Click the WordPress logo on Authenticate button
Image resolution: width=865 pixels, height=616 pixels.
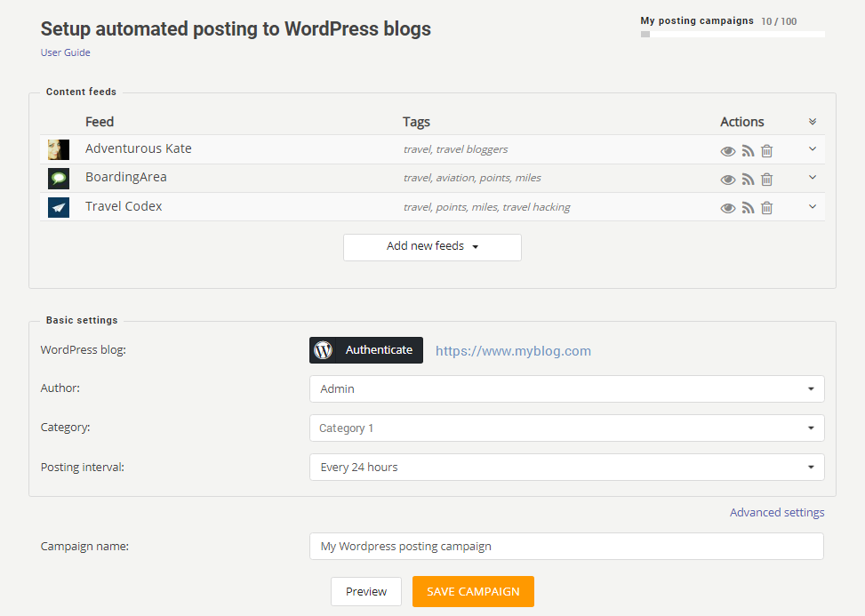tap(324, 350)
